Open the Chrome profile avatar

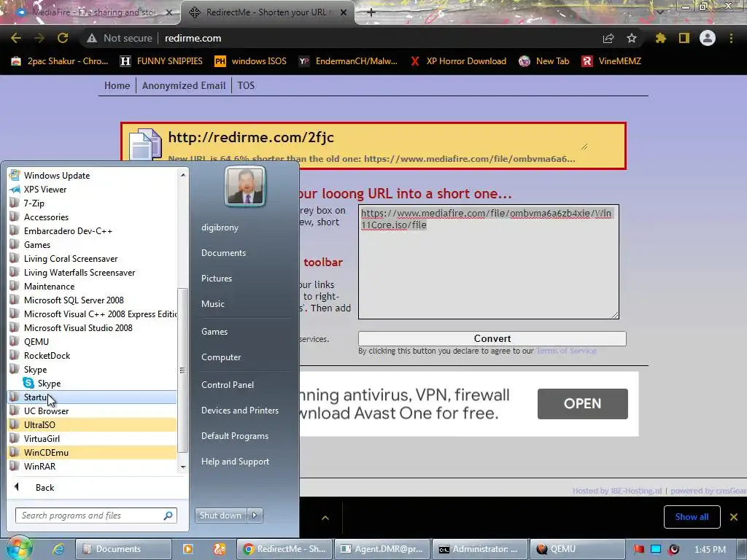click(x=708, y=38)
